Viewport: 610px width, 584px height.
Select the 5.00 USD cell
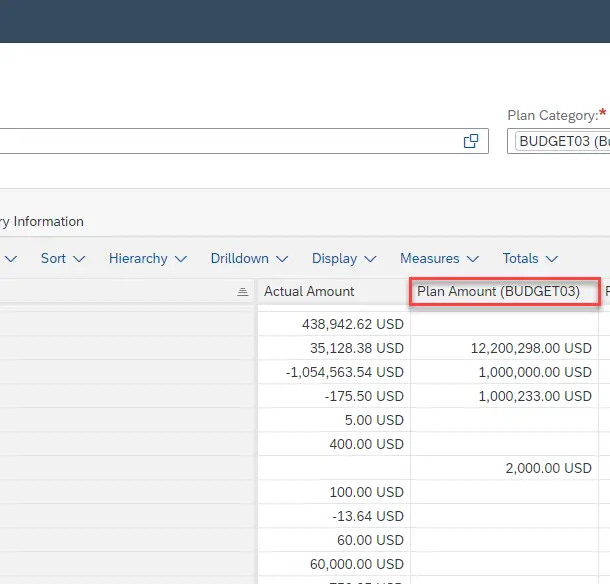click(x=334, y=420)
